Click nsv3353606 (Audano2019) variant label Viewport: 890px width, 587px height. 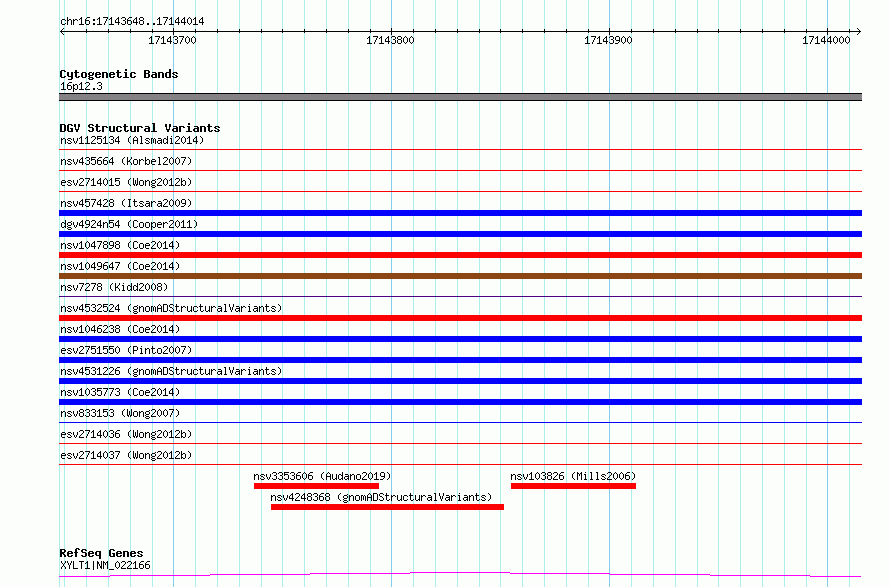[322, 476]
